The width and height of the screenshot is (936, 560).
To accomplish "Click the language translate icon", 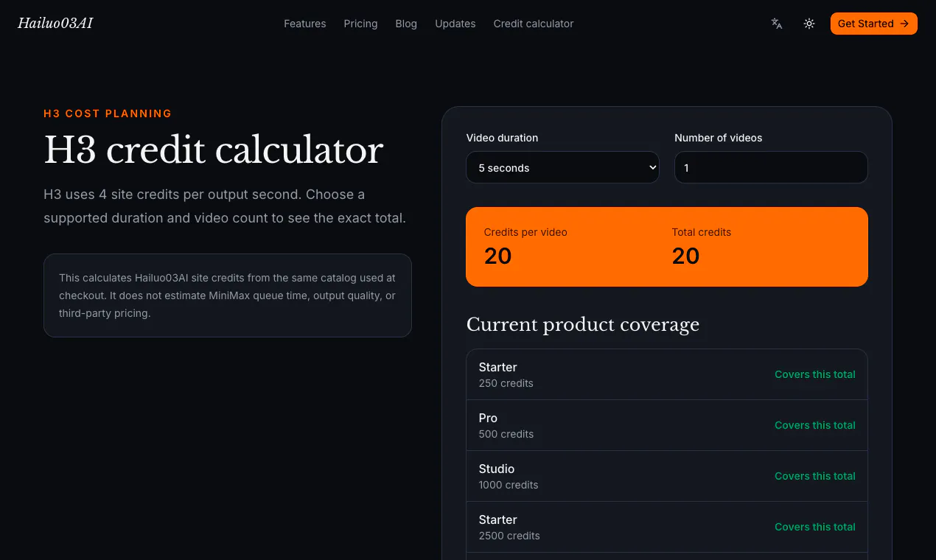I will click(x=777, y=24).
